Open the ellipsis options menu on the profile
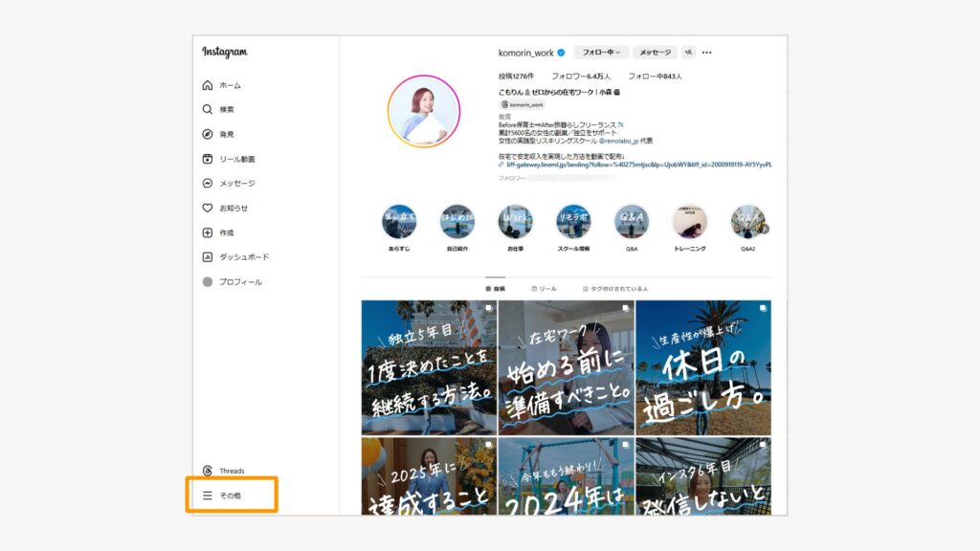The height and width of the screenshot is (551, 980). pos(706,52)
